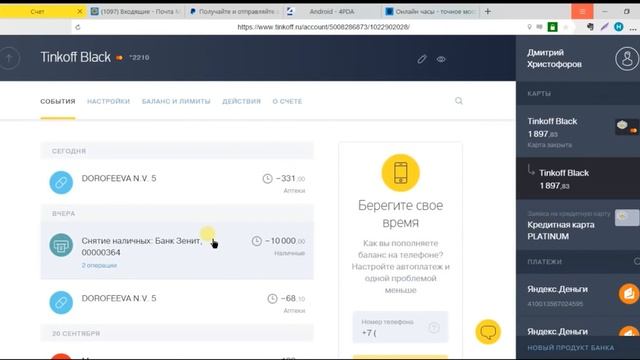
Task: Click the ATM cash withdrawal icon for Банк Зенит
Action: tap(61, 245)
